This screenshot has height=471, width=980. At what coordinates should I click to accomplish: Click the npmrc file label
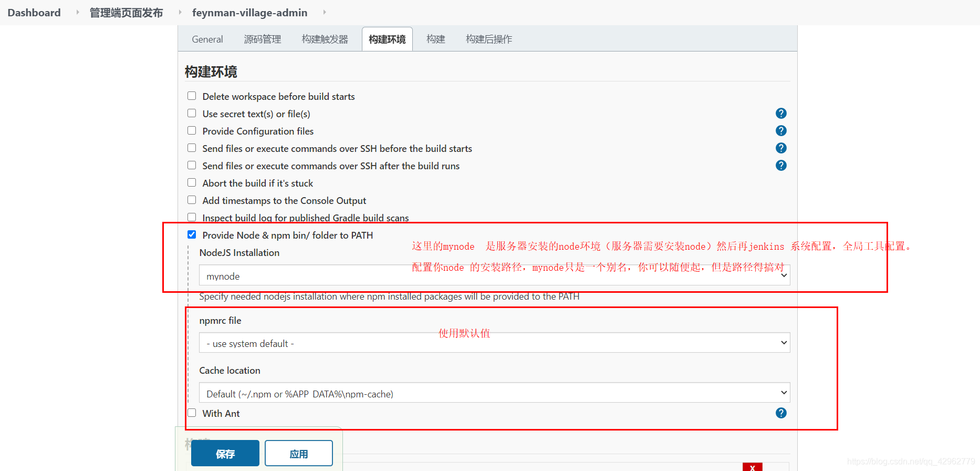221,321
